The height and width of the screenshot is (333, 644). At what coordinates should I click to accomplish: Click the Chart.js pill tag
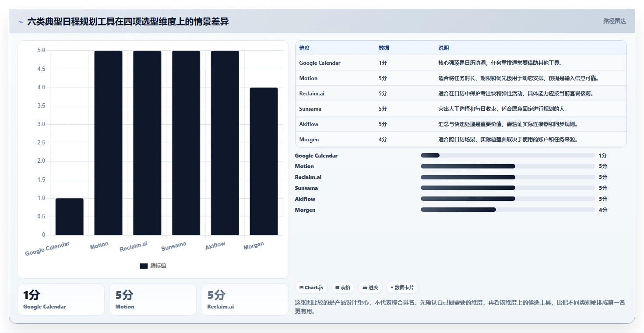[311, 287]
